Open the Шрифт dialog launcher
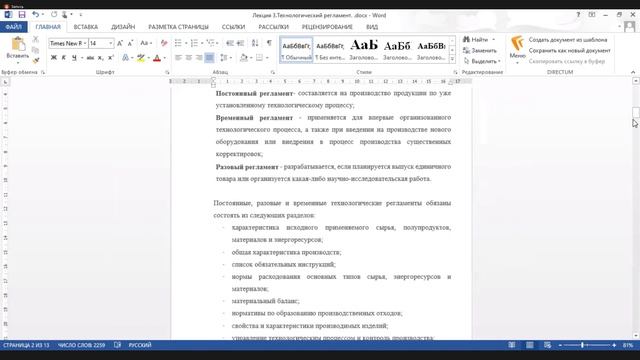 pyautogui.click(x=167, y=72)
